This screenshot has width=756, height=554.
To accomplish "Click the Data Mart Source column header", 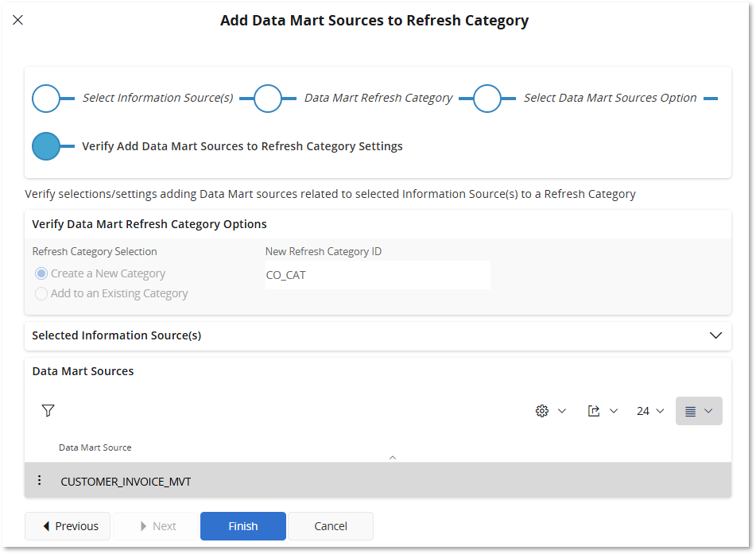I will point(95,447).
